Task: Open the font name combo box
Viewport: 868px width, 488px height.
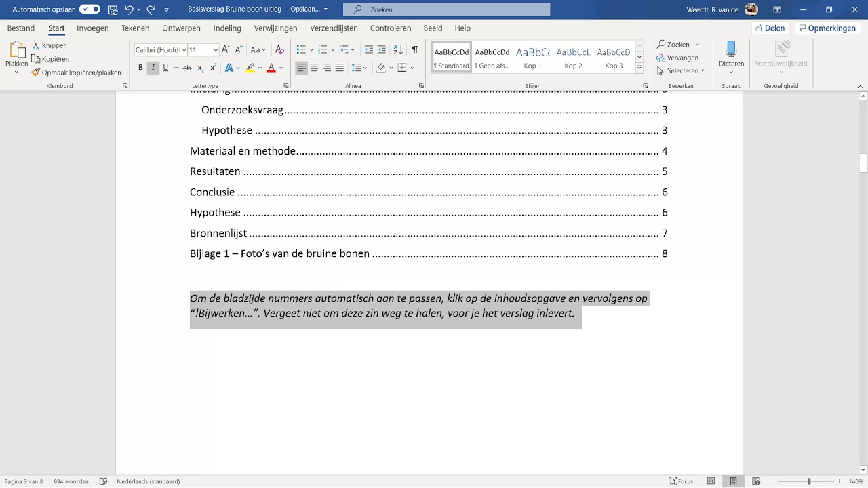Action: click(160, 50)
